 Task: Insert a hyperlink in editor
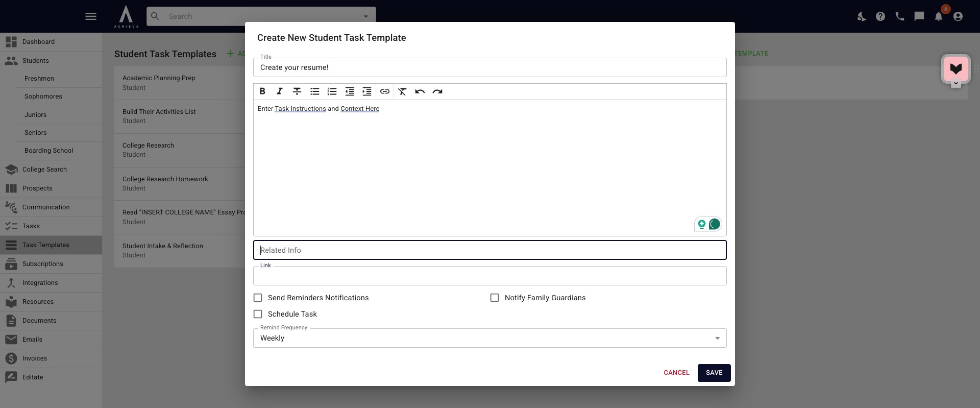pyautogui.click(x=385, y=91)
